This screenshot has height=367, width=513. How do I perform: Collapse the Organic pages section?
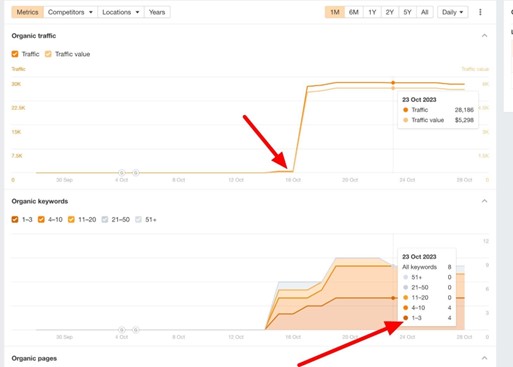coord(484,358)
